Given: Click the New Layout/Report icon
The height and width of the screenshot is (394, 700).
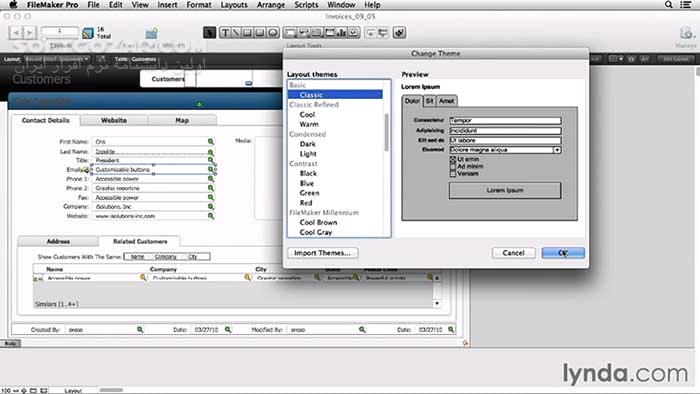Looking at the screenshot, I should (152, 33).
